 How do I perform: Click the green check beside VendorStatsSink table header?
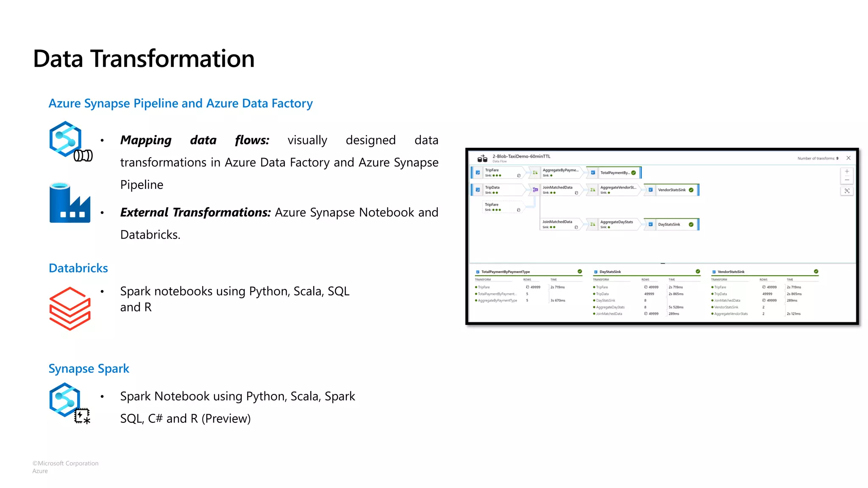point(816,271)
